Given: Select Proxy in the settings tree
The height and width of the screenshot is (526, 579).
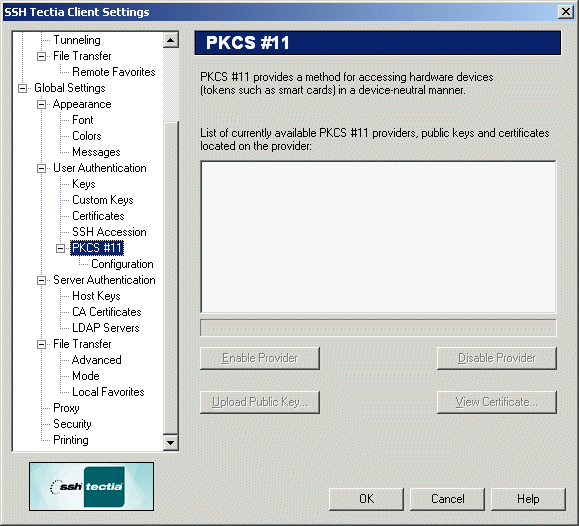Looking at the screenshot, I should point(66,408).
